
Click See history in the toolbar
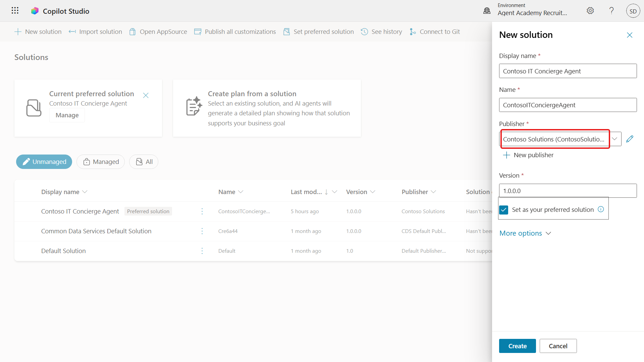pos(381,32)
